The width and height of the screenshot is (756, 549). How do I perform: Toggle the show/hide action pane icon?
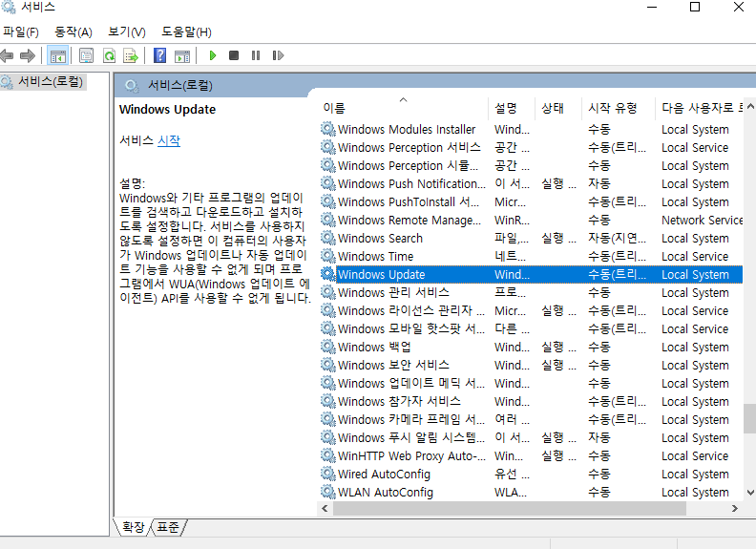coord(182,56)
